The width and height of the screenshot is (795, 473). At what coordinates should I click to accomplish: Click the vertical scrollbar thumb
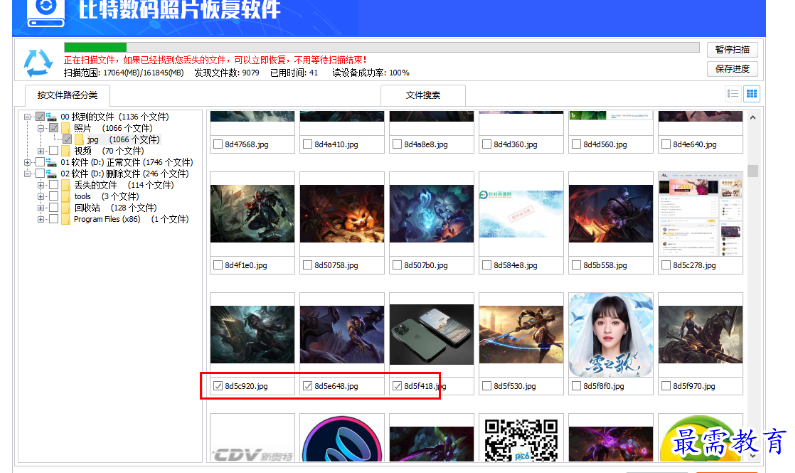pos(753,171)
